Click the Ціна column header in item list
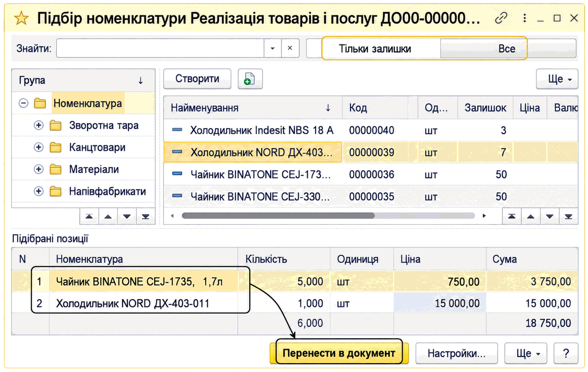588x372 pixels. point(530,108)
